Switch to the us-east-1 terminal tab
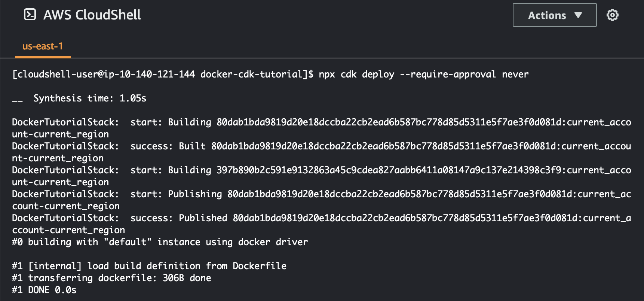This screenshot has width=644, height=301. [42, 46]
